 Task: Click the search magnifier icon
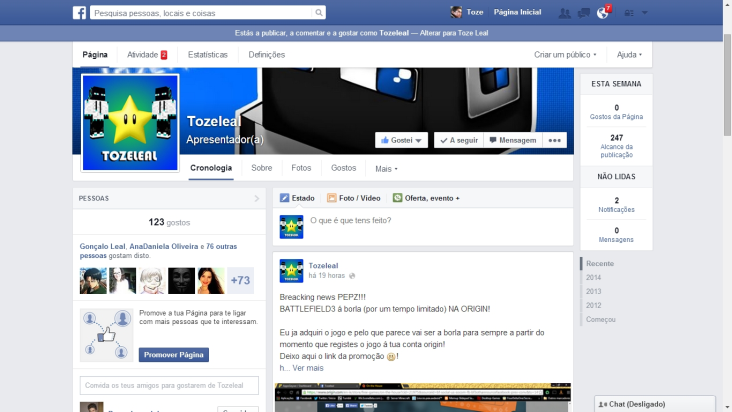click(x=318, y=13)
